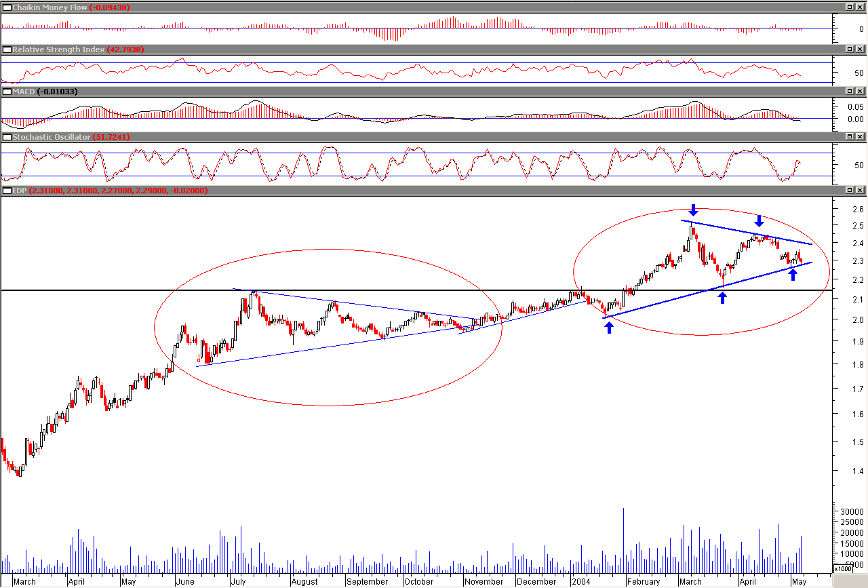Image resolution: width=868 pixels, height=588 pixels.
Task: Click the "July" date axis label
Action: tap(237, 582)
